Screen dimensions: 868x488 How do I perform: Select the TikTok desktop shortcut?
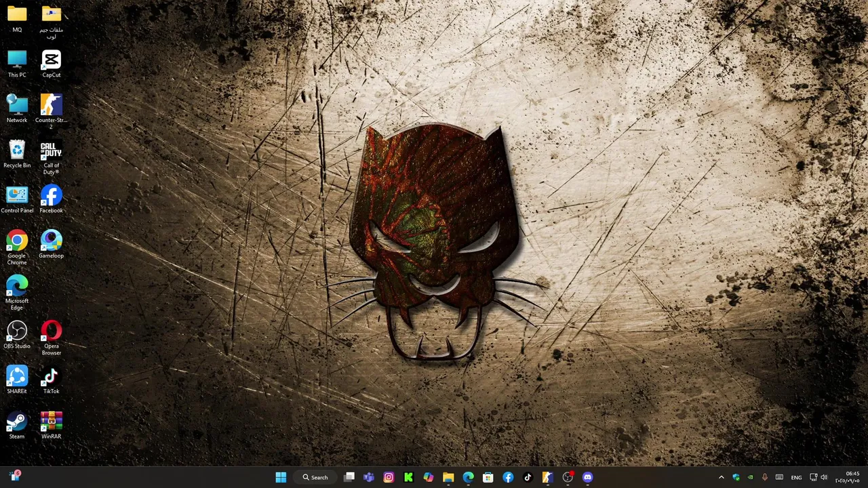coord(51,380)
